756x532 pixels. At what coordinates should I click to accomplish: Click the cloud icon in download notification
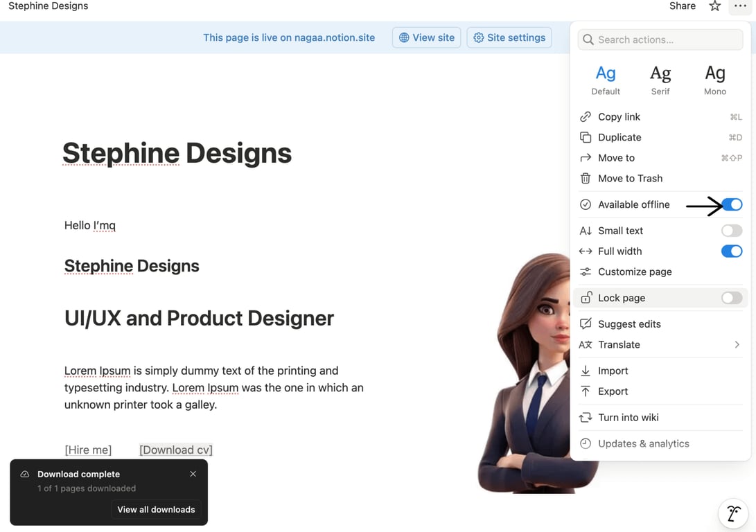(x=24, y=475)
